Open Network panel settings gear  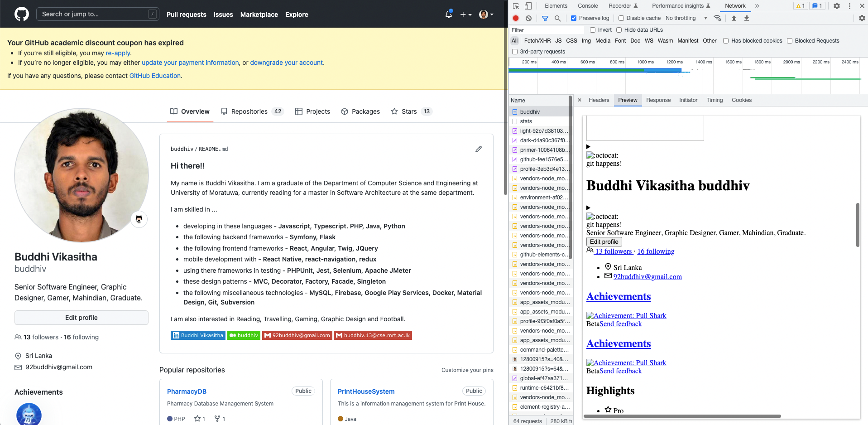(x=862, y=18)
